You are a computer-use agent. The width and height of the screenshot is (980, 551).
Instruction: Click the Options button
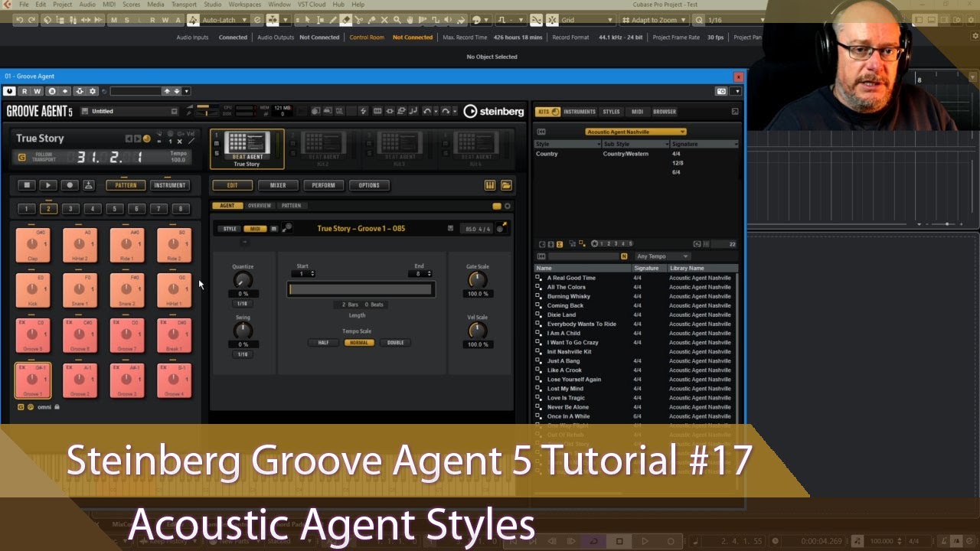(x=369, y=185)
